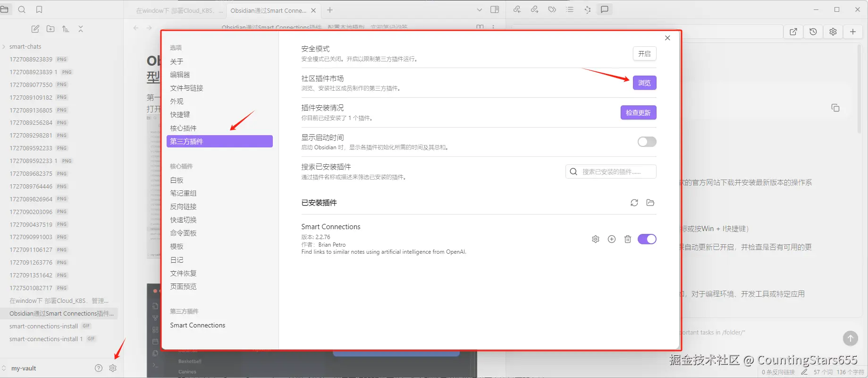
Task: Turn on safe mode with 开启 button
Action: click(644, 53)
